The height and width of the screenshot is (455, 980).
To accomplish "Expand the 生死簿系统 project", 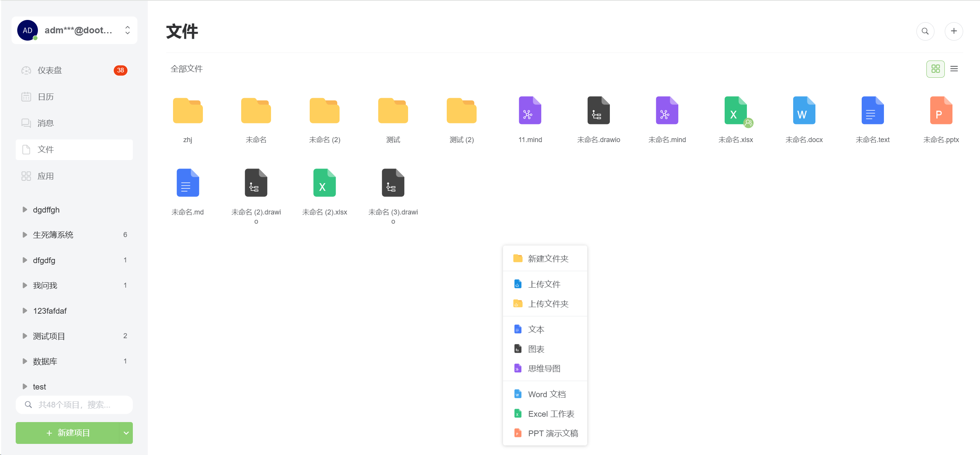I will (x=25, y=235).
